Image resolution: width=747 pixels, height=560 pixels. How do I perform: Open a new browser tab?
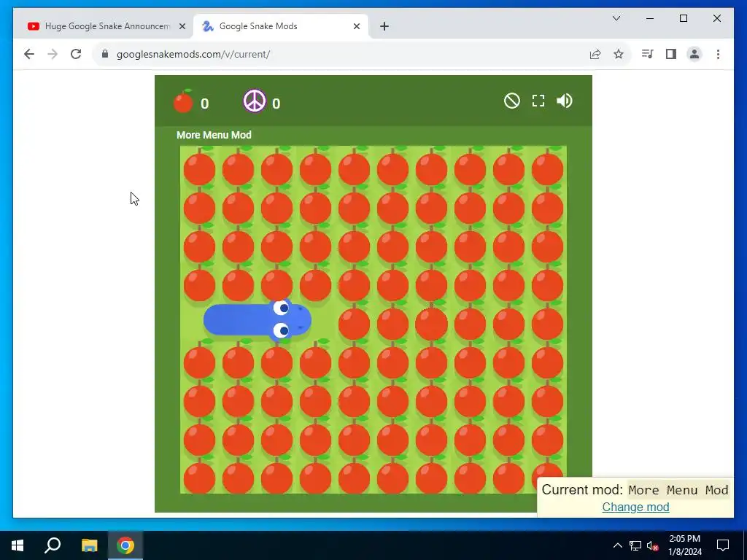[384, 26]
